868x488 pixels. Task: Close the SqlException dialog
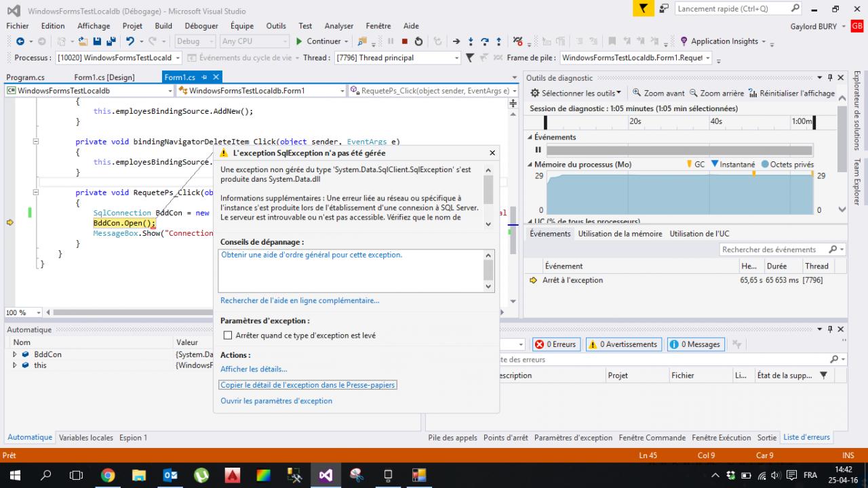(492, 153)
